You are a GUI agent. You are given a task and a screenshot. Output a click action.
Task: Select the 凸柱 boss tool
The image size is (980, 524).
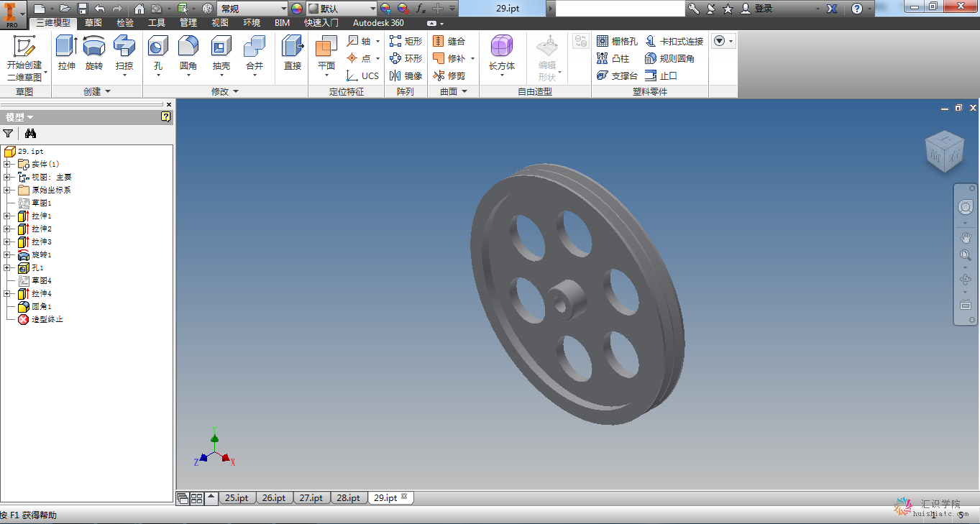613,58
